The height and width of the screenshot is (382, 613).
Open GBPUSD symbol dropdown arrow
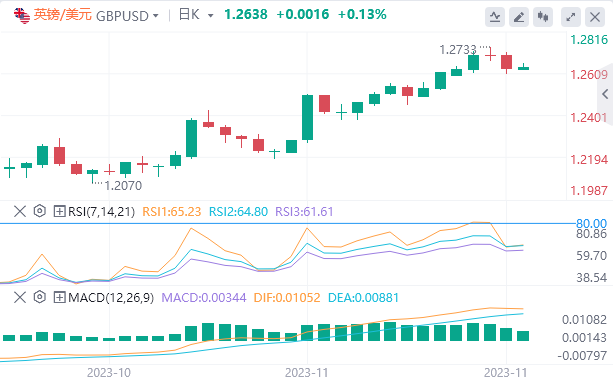156,16
